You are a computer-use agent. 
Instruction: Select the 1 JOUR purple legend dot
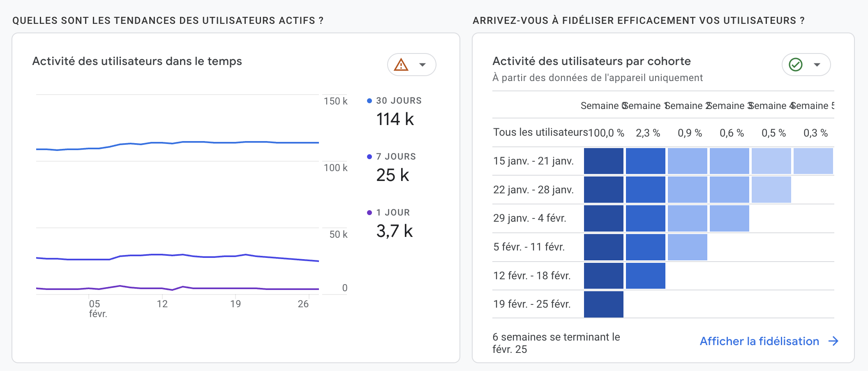(369, 213)
